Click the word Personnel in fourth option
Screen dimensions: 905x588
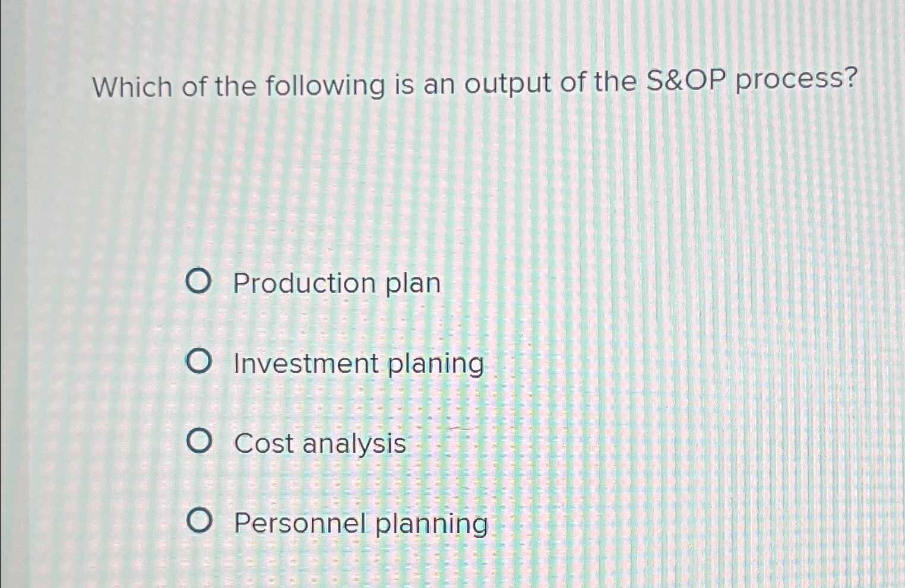300,523
